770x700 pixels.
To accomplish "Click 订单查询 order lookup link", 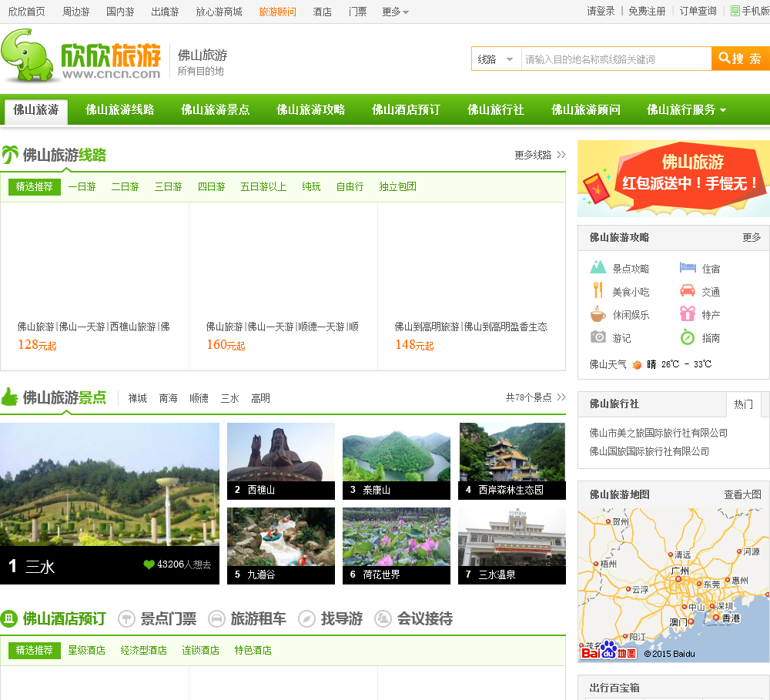I will [x=698, y=11].
